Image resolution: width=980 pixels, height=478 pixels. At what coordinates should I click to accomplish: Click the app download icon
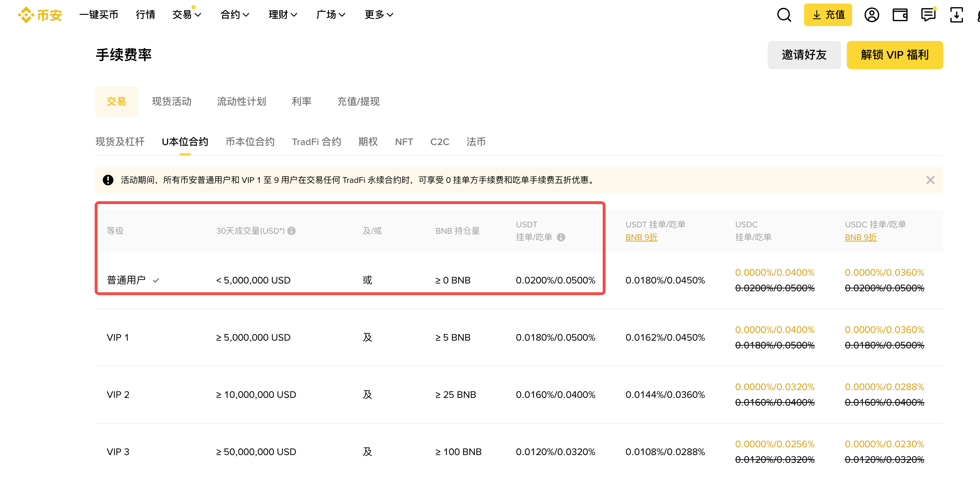click(956, 15)
